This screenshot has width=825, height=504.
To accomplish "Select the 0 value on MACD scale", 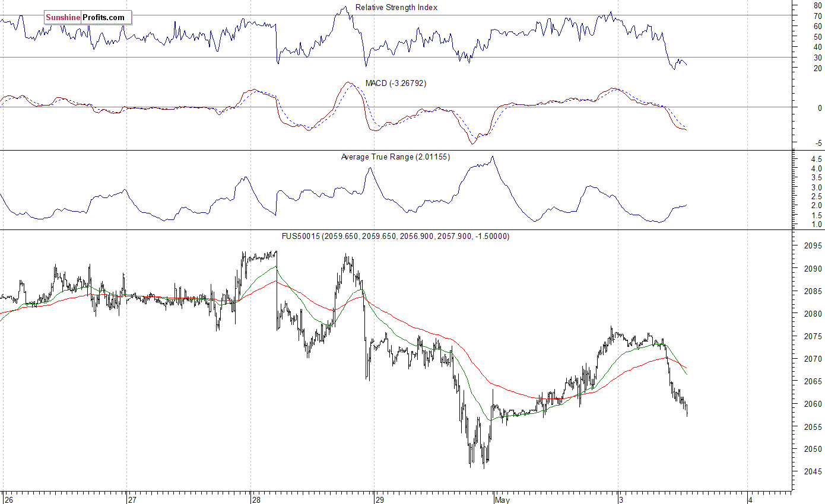I will (x=820, y=109).
